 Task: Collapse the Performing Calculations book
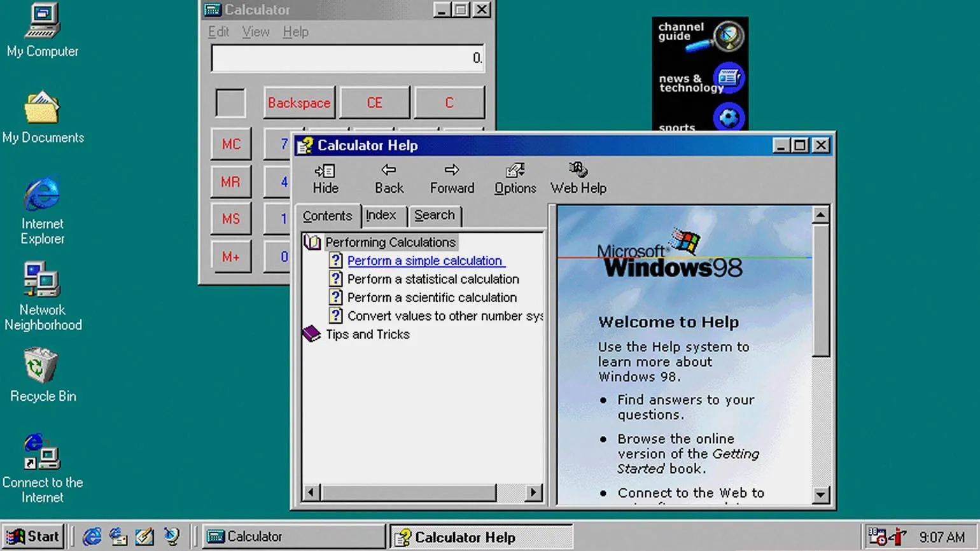pyautogui.click(x=312, y=242)
